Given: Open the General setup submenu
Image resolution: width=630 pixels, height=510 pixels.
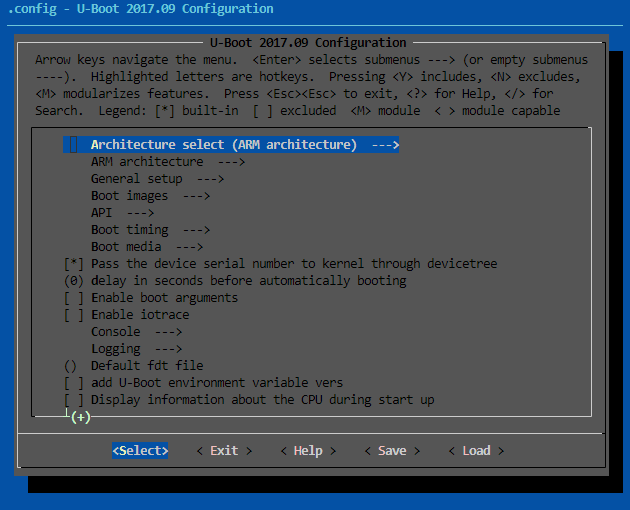Looking at the screenshot, I should [157, 178].
